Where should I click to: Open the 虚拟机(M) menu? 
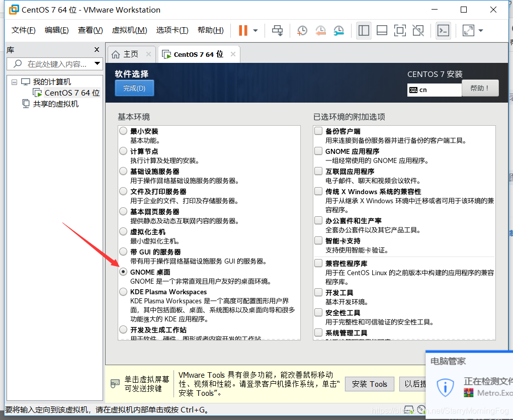[x=129, y=30]
